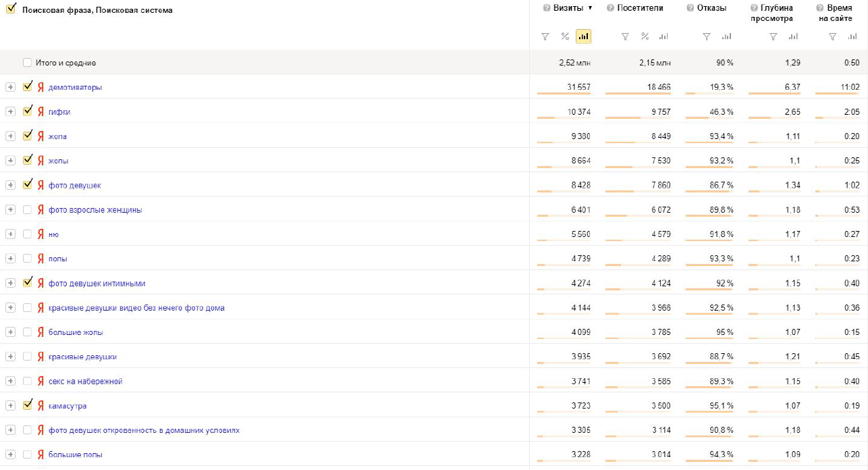Tick checkbox for красивые девушки row
The image size is (868, 470).
(x=28, y=357)
